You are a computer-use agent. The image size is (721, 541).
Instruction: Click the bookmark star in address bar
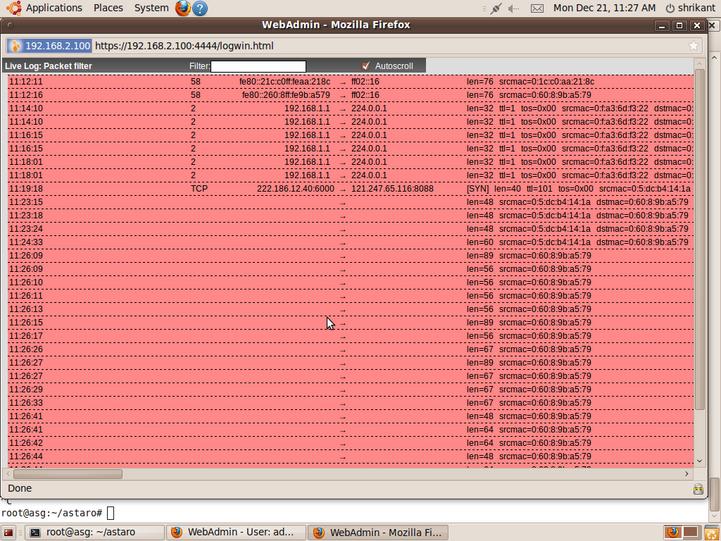coord(694,45)
